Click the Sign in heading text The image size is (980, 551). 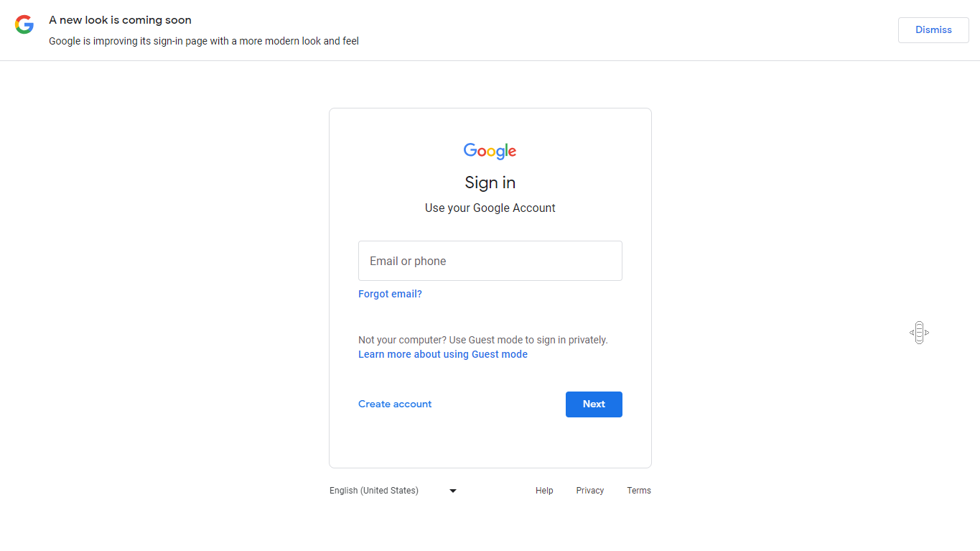coord(490,182)
